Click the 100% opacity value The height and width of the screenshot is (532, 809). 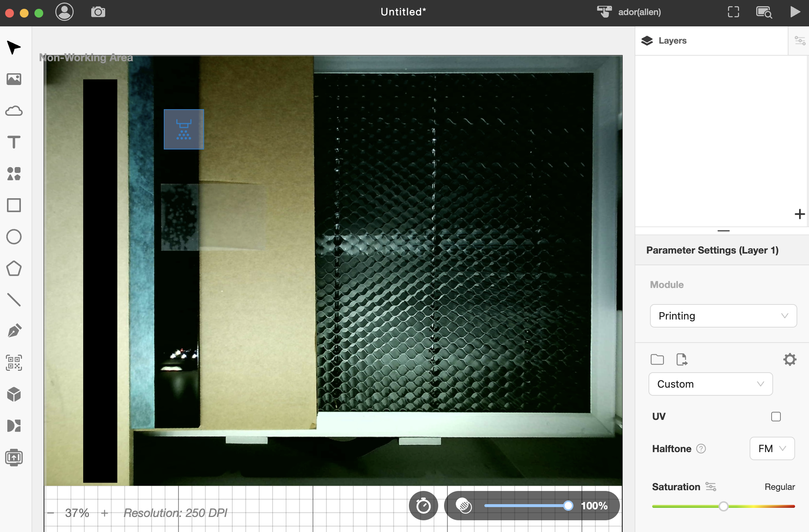point(594,506)
